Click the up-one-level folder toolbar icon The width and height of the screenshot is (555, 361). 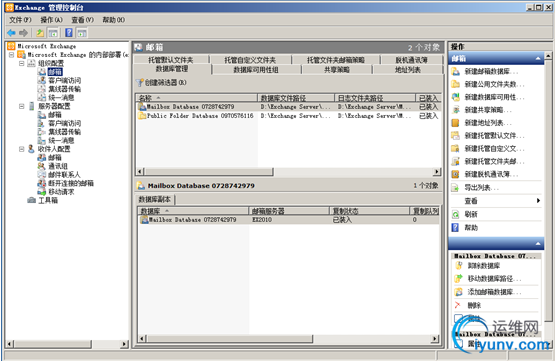[x=40, y=33]
